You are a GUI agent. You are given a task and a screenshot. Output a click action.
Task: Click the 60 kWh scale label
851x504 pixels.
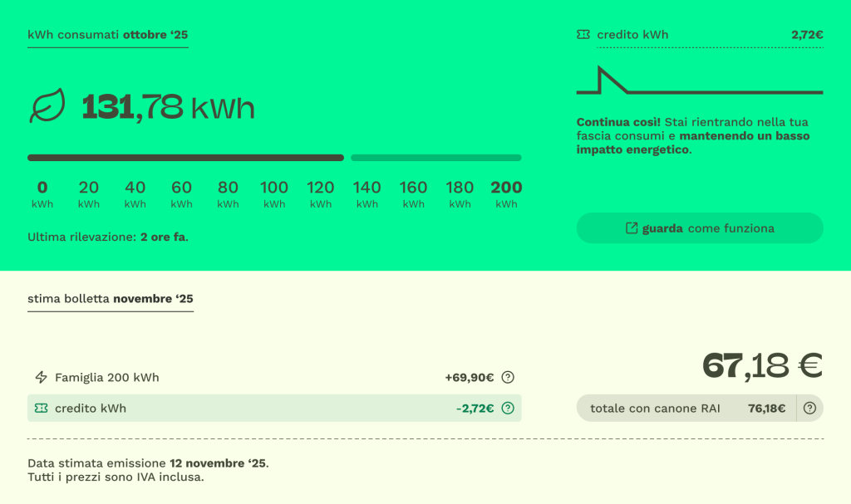pos(181,194)
